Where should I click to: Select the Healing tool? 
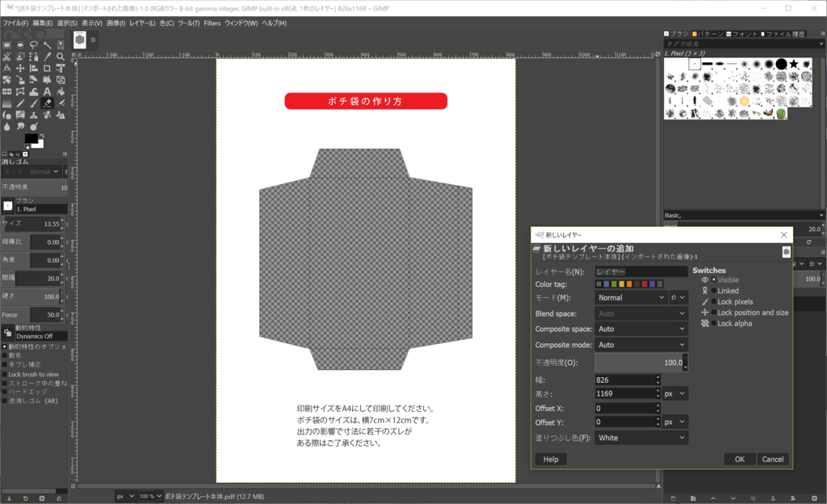point(47,115)
